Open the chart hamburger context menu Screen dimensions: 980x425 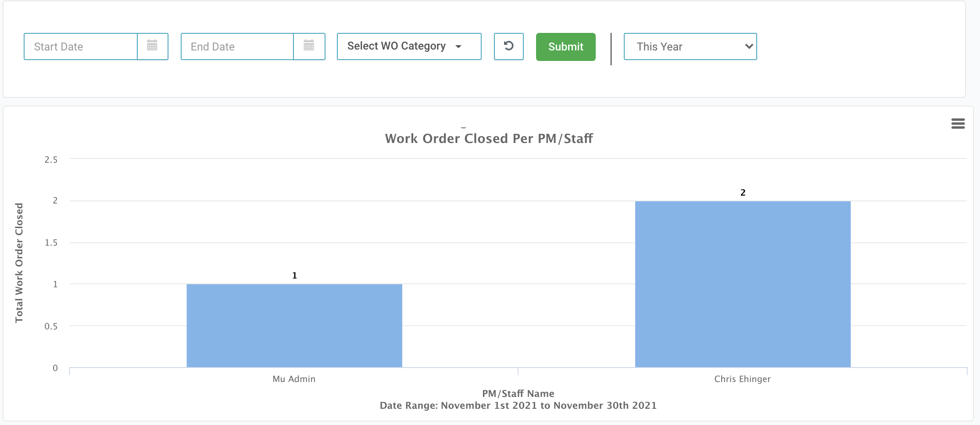click(x=958, y=124)
